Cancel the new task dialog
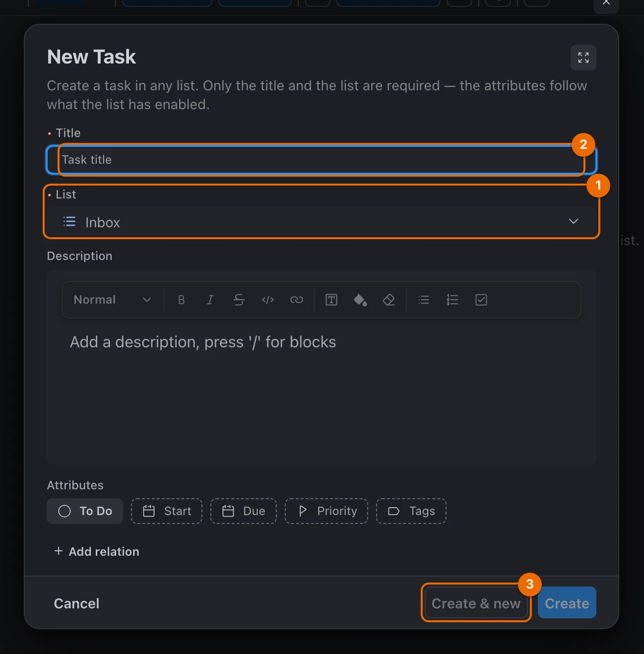Image resolution: width=644 pixels, height=654 pixels. [76, 603]
